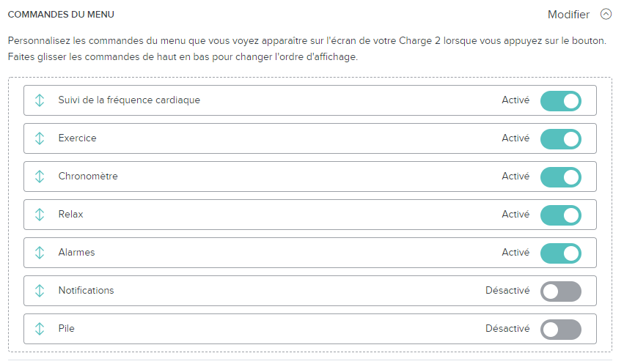Click the reorder arrows icon beside Relax
Screen dimensions: 635x364
[40, 215]
